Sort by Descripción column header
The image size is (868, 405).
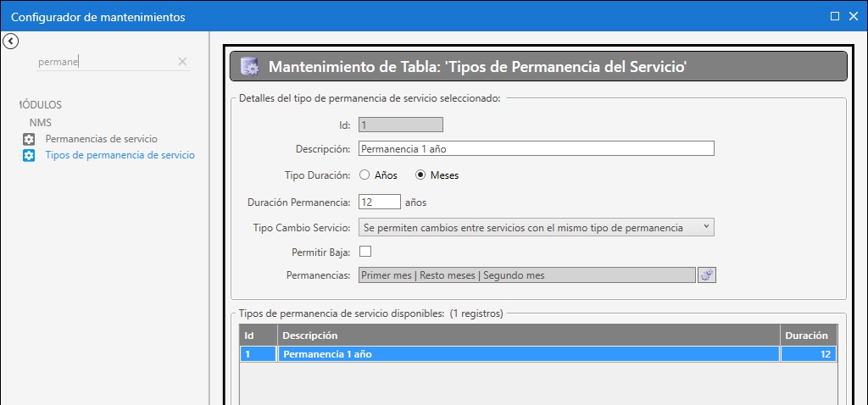coord(529,336)
